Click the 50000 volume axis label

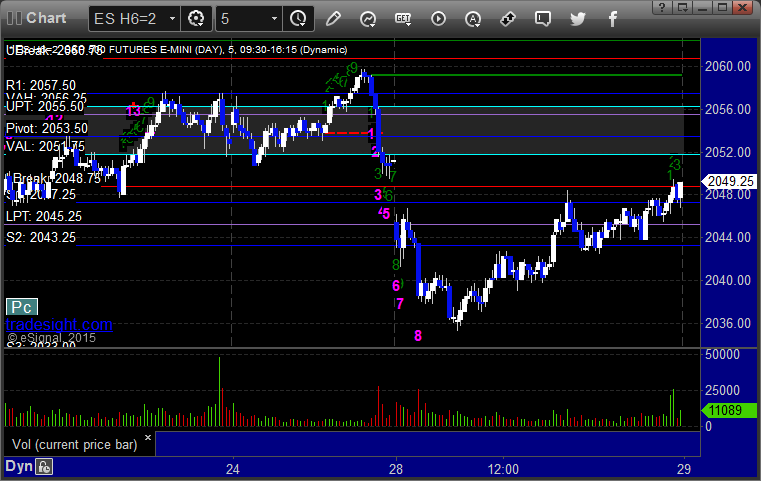click(x=722, y=354)
